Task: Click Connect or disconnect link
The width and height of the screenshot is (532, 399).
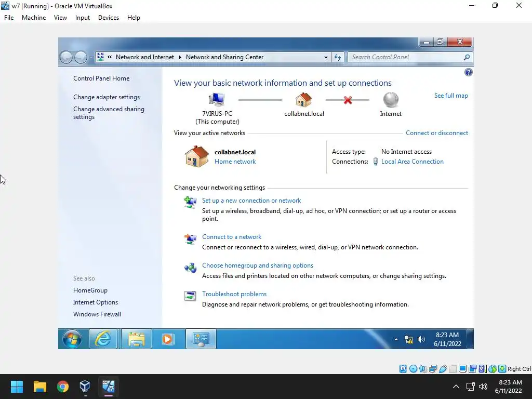Action: [x=436, y=133]
